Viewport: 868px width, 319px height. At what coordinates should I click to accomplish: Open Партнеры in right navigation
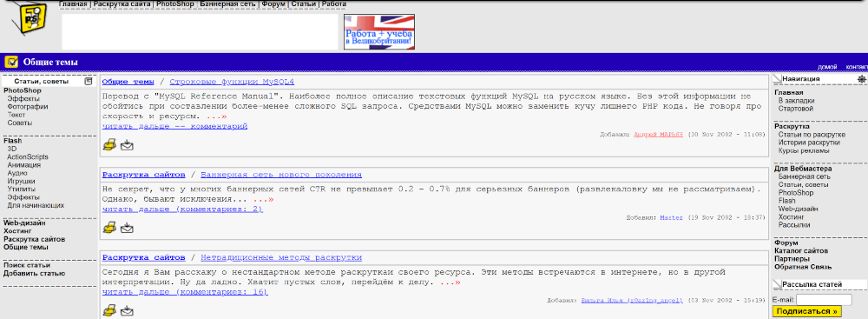tap(792, 258)
